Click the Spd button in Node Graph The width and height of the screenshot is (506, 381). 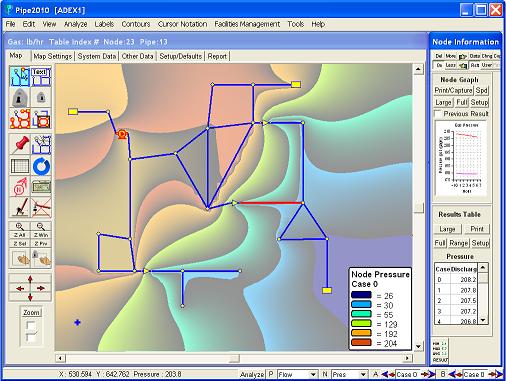click(482, 90)
